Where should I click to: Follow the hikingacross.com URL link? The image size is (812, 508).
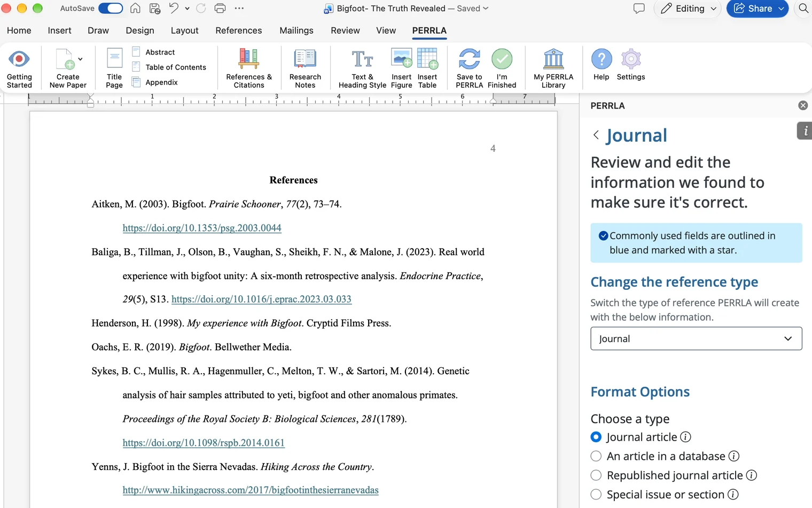click(251, 490)
